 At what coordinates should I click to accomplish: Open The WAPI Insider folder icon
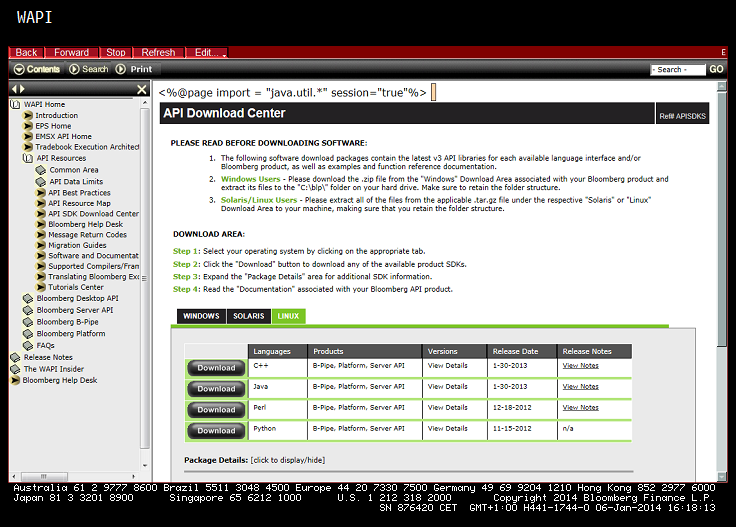click(15, 369)
